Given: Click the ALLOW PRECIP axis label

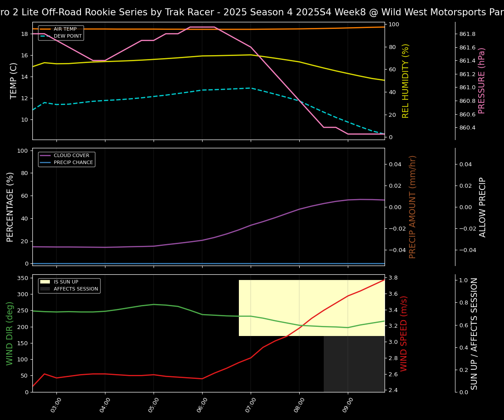Looking at the screenshot, I should 483,206.
